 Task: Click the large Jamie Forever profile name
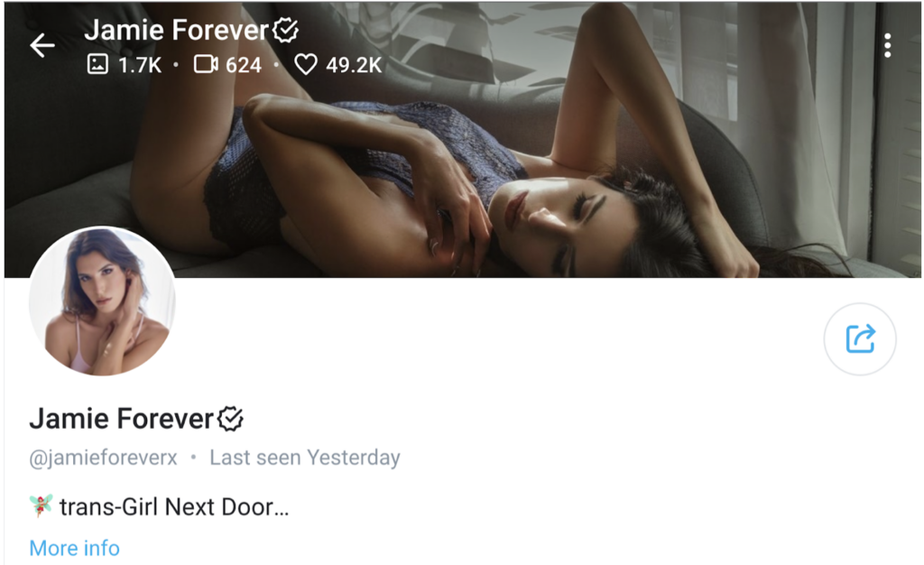[x=121, y=419]
